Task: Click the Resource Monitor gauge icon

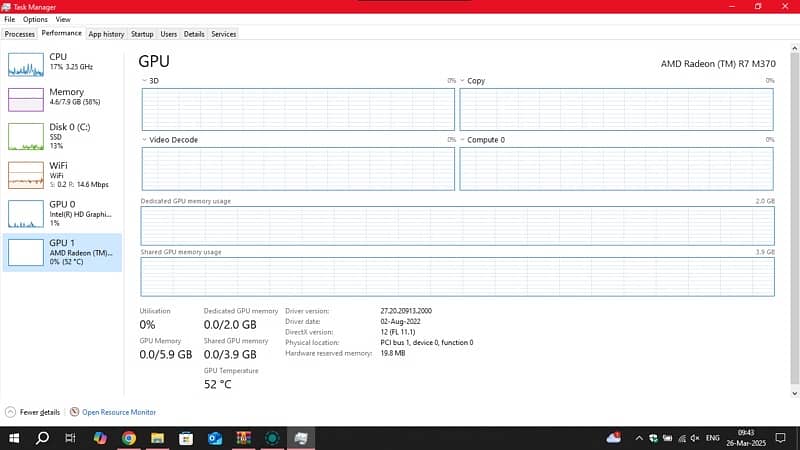Action: tap(74, 412)
